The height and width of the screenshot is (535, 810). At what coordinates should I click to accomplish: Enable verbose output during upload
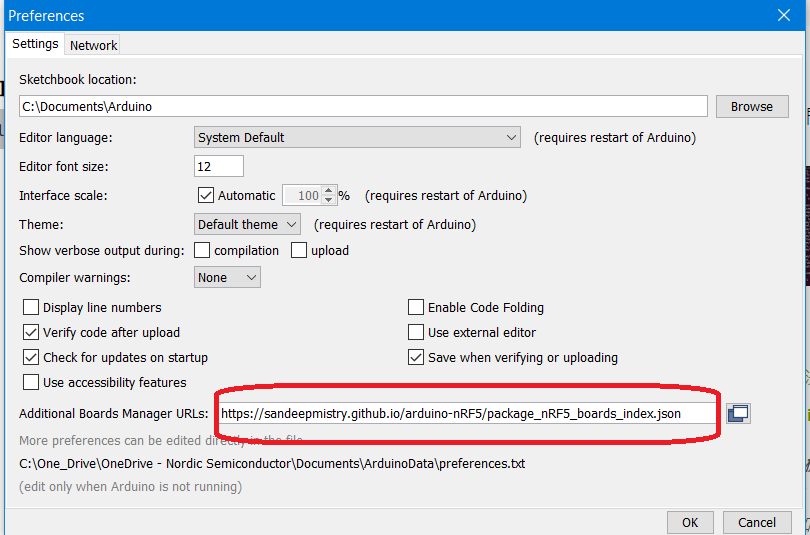(299, 251)
